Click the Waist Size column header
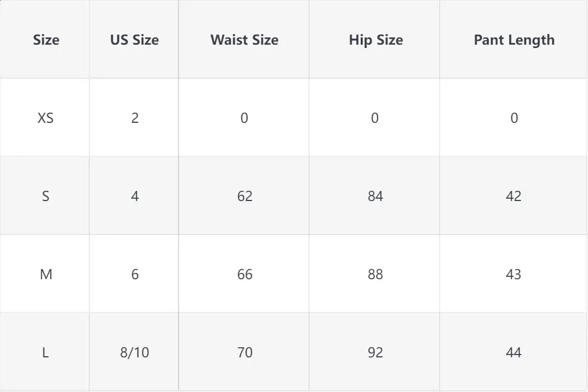 [x=244, y=40]
